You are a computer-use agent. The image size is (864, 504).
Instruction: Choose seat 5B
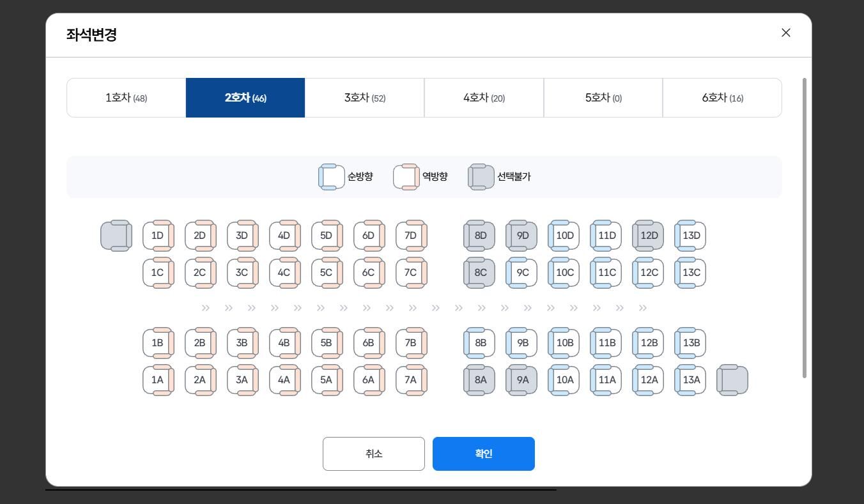click(327, 343)
